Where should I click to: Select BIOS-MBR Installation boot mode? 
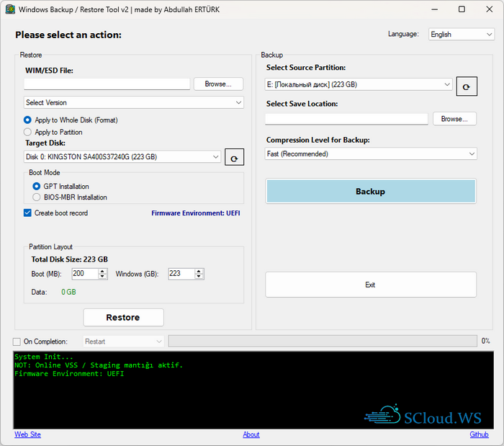(37, 197)
